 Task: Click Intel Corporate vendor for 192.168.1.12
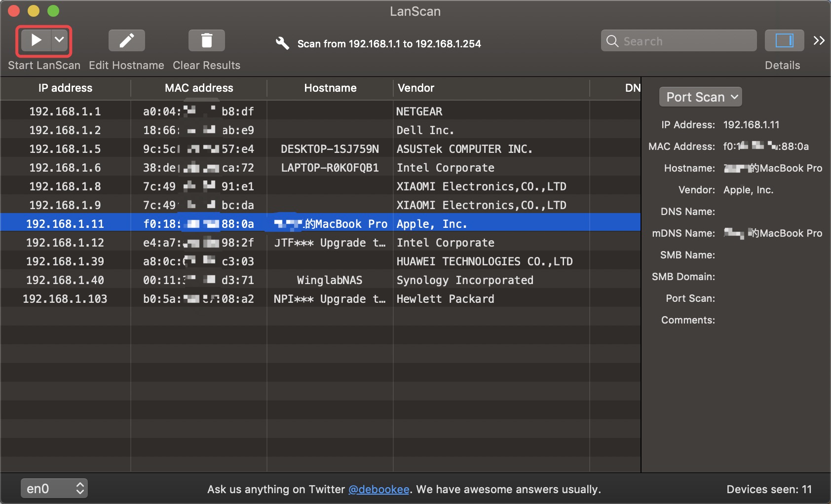[x=445, y=243]
